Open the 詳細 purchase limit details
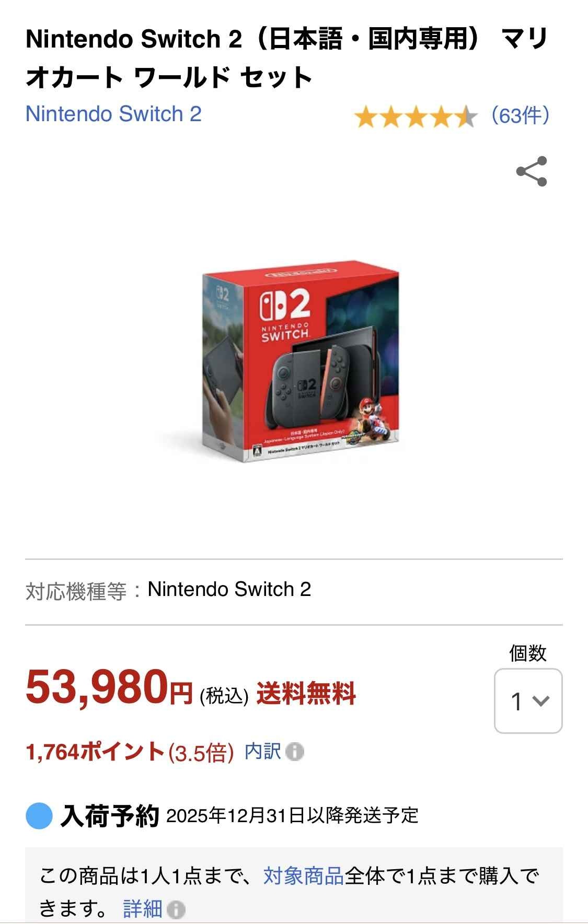 tap(143, 909)
